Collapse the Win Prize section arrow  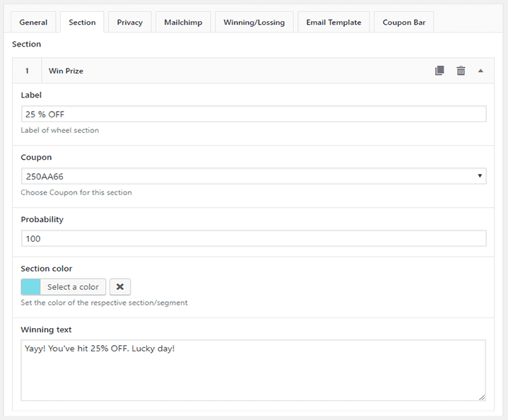click(480, 71)
